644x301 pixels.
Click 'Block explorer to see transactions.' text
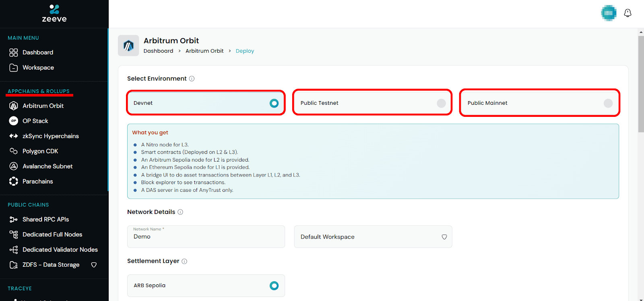[x=183, y=183]
